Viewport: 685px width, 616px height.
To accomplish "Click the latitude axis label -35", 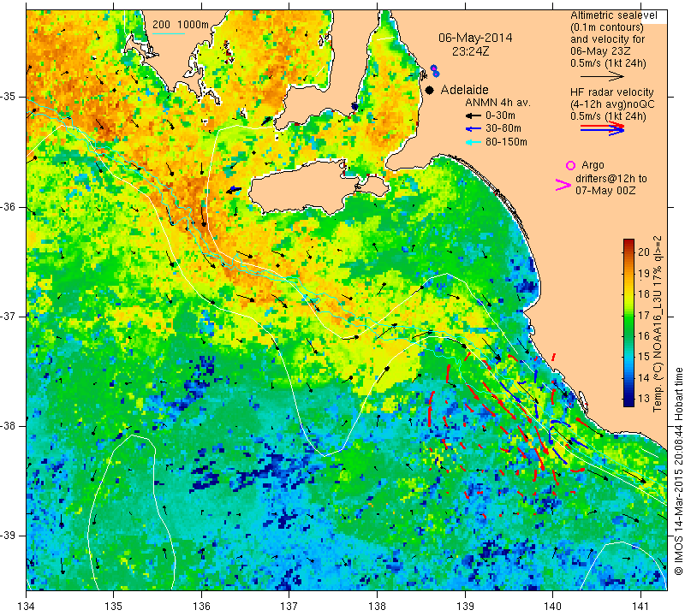I will tap(9, 97).
